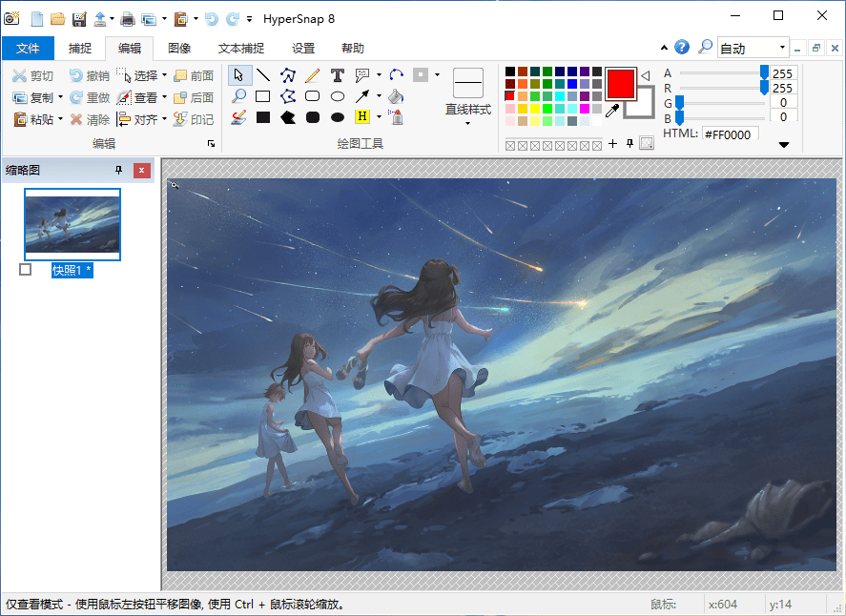This screenshot has width=846, height=616.
Task: Select the filled black rectangle tool
Action: pyautogui.click(x=263, y=117)
